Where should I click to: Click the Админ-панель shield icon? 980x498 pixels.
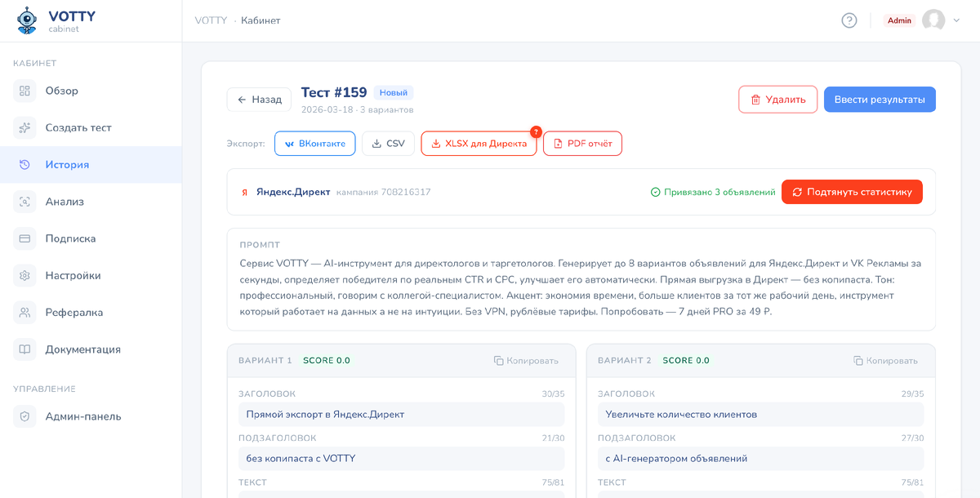tap(24, 416)
